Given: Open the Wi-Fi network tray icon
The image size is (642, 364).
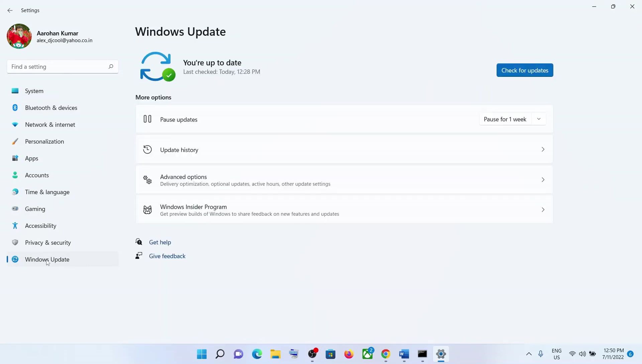Looking at the screenshot, I should pyautogui.click(x=572, y=354).
